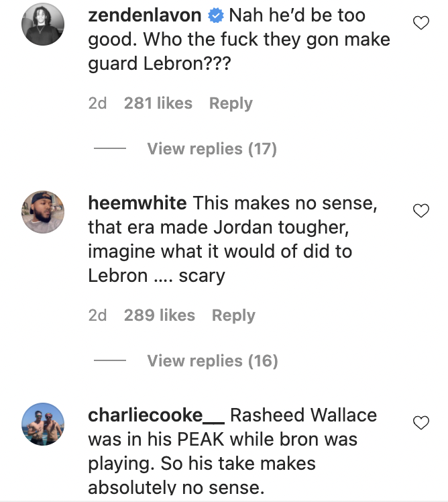Open the heemwhite username link
The height and width of the screenshot is (502, 448).
pos(137,203)
